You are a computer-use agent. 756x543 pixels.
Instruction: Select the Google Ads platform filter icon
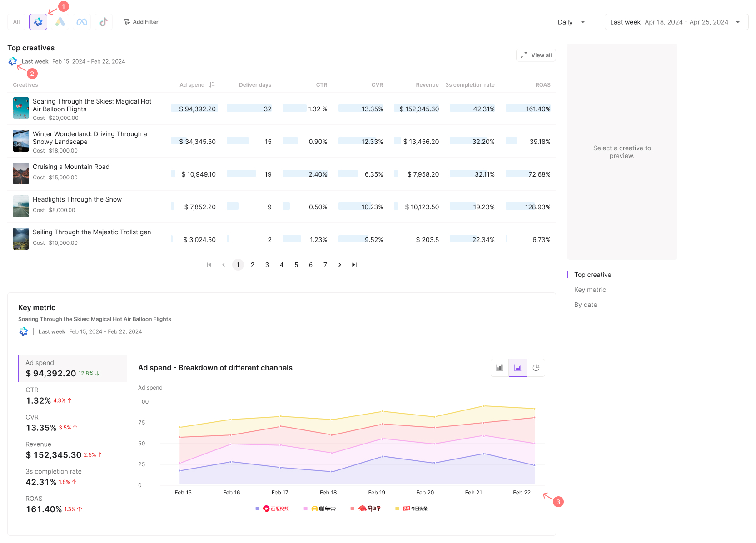(60, 22)
